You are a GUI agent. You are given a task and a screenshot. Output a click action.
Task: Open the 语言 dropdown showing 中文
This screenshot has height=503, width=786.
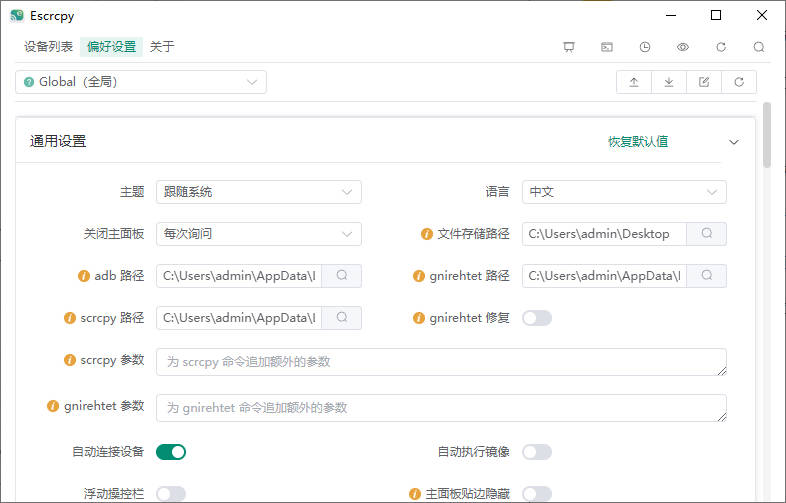(624, 192)
